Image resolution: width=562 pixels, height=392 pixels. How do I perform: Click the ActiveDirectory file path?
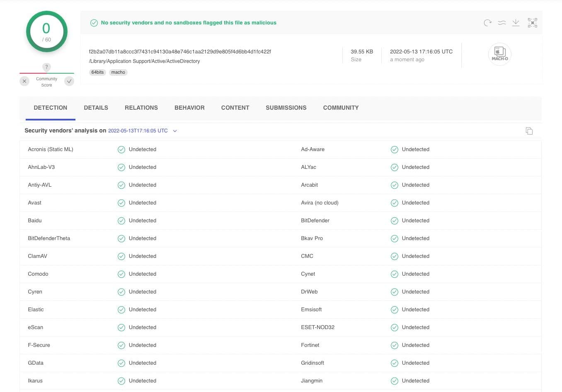point(144,61)
